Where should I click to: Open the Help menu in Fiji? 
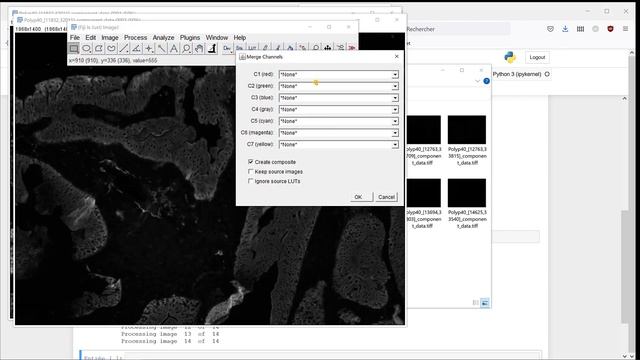(x=240, y=38)
